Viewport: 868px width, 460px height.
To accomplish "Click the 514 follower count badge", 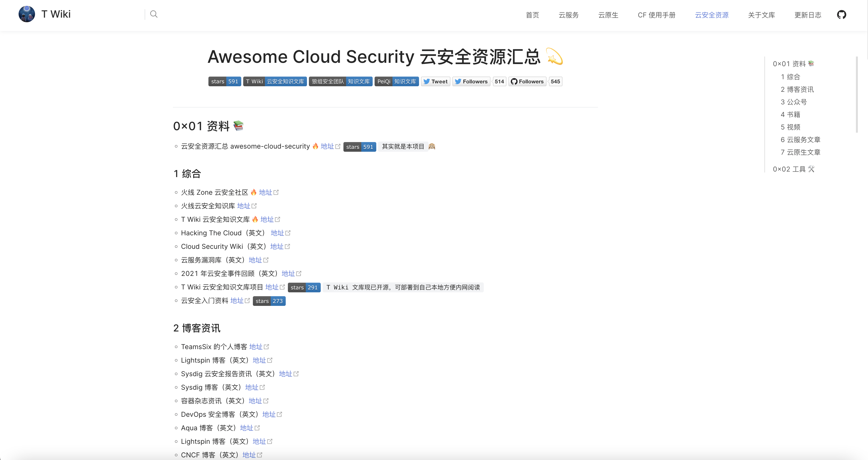I will click(x=499, y=82).
